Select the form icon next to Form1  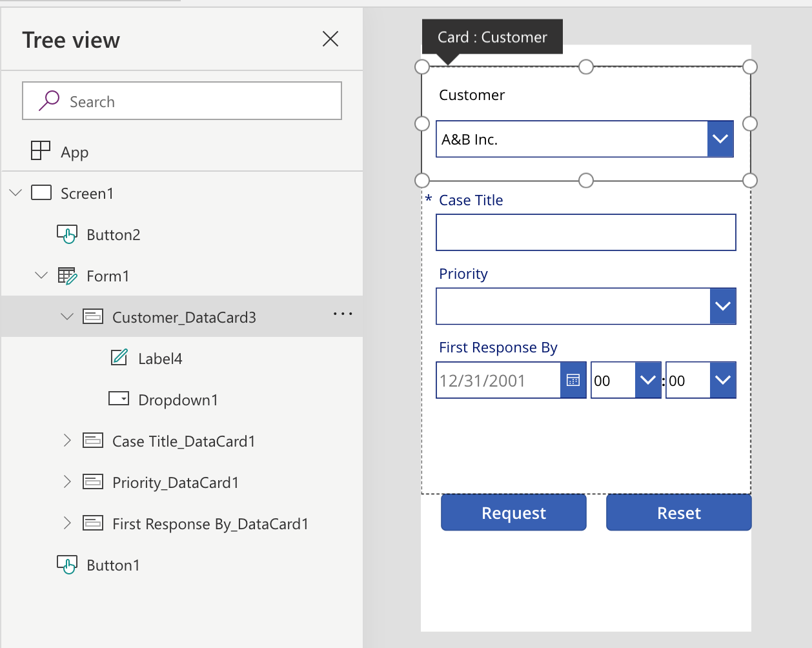[x=68, y=276]
